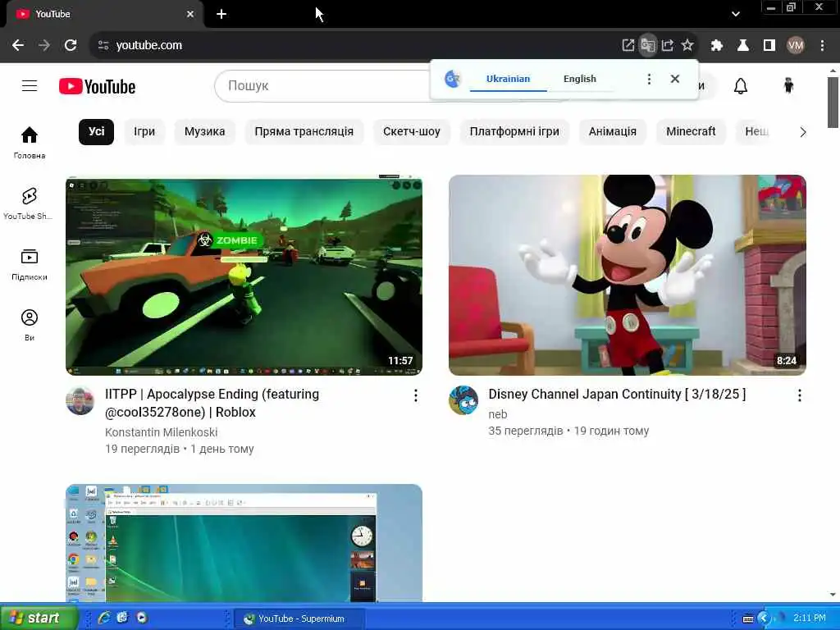Open the VM browser profile button
840x630 pixels.
tap(796, 46)
